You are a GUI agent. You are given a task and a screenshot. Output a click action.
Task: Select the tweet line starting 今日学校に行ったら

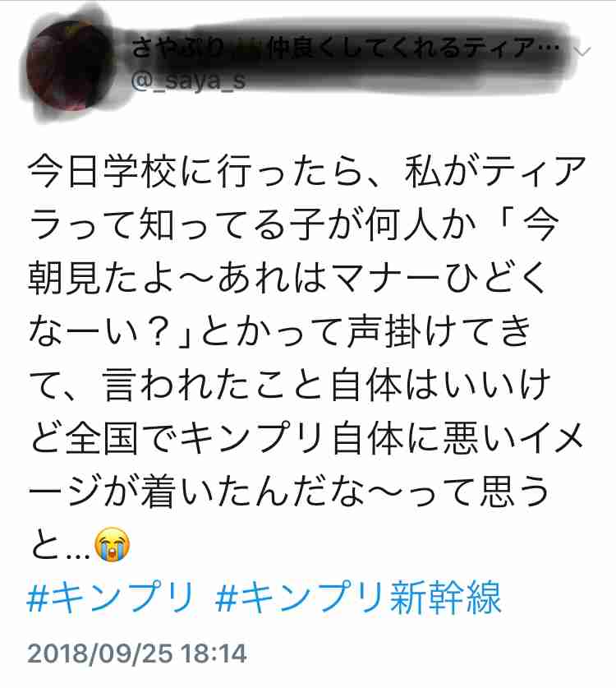(307, 172)
